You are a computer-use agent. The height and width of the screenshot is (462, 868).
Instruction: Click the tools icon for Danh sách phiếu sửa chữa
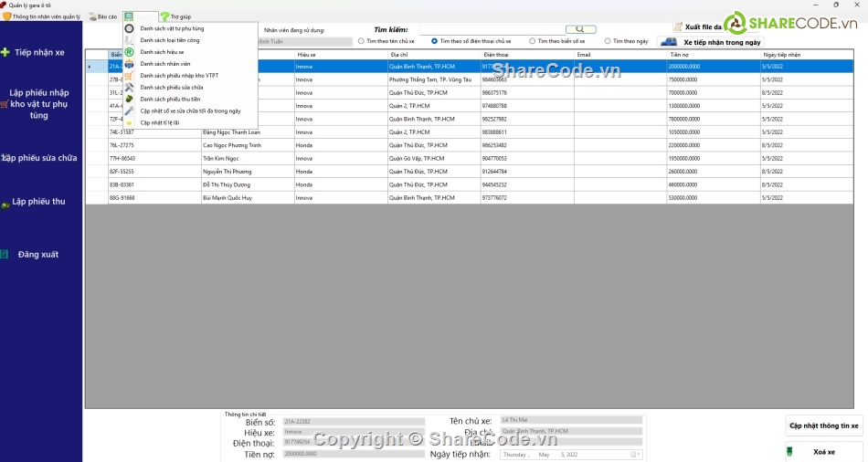click(130, 88)
